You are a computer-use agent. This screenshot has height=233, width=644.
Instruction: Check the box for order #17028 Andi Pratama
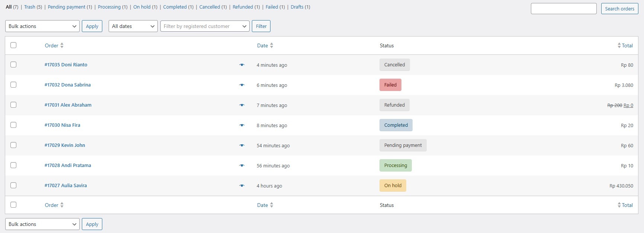pyautogui.click(x=13, y=165)
